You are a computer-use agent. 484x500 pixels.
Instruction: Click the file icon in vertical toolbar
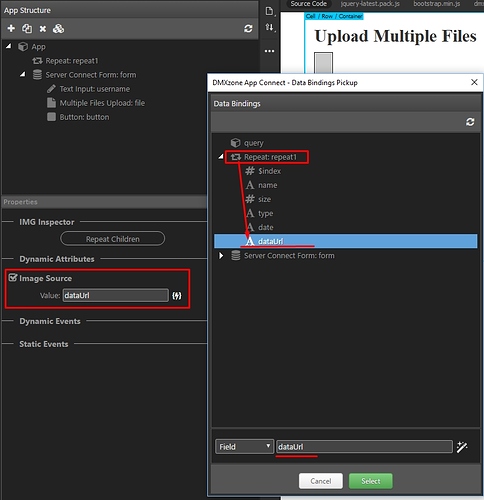[x=269, y=11]
